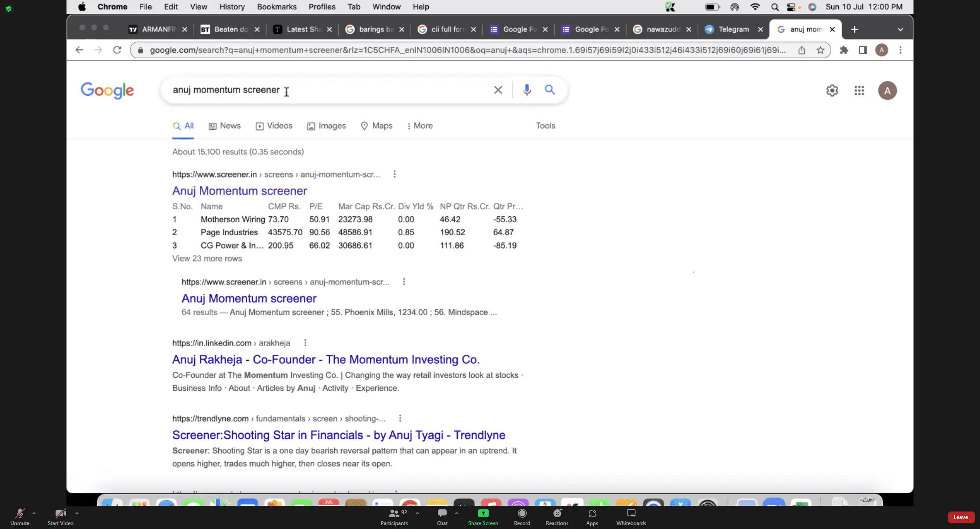Click the blue search magnifier button
980x529 pixels.
pos(550,90)
